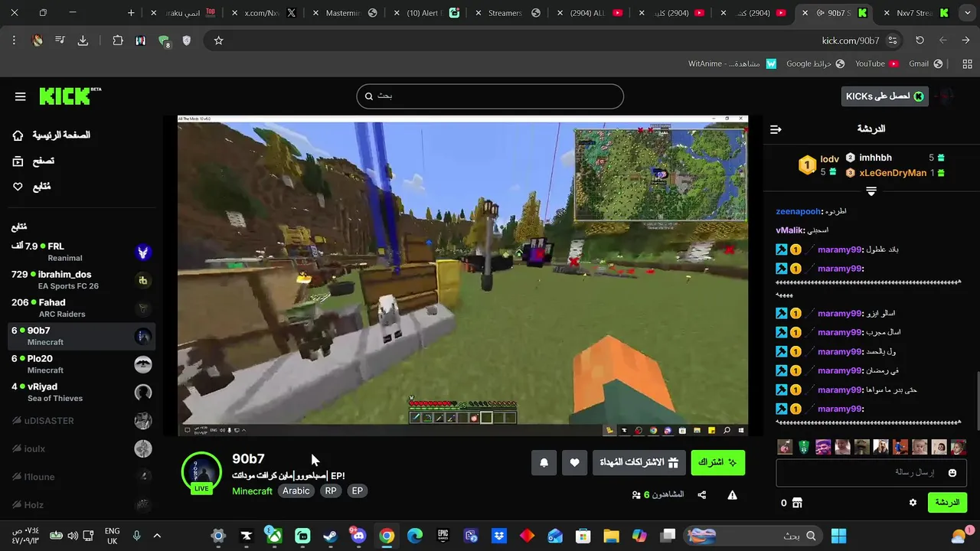Click username lodv in chat leaderboard
Image resolution: width=980 pixels, height=551 pixels.
830,159
